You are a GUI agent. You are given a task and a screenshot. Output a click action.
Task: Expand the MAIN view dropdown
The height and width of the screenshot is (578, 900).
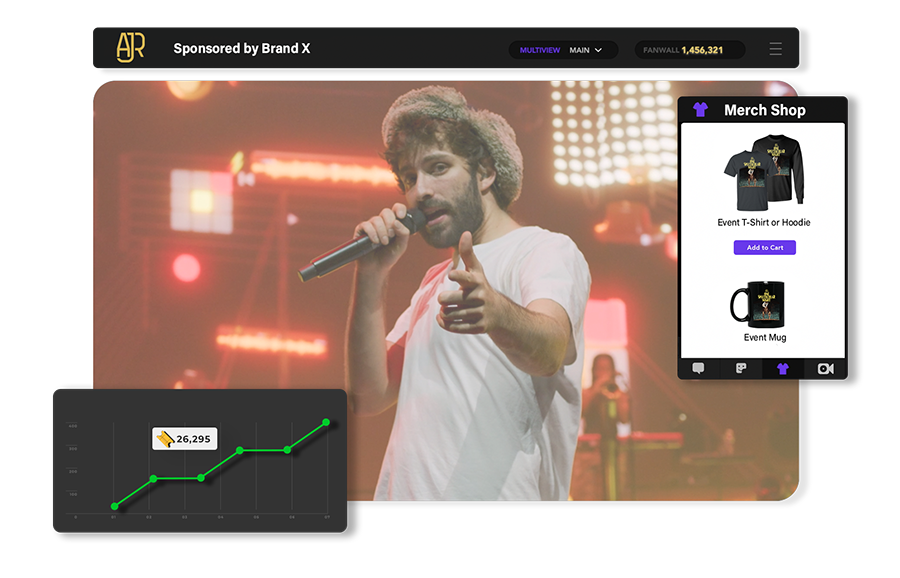pos(586,50)
